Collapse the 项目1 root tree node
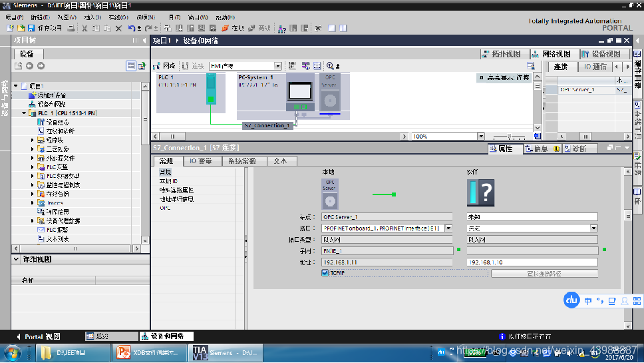This screenshot has width=644, height=363. click(x=16, y=86)
